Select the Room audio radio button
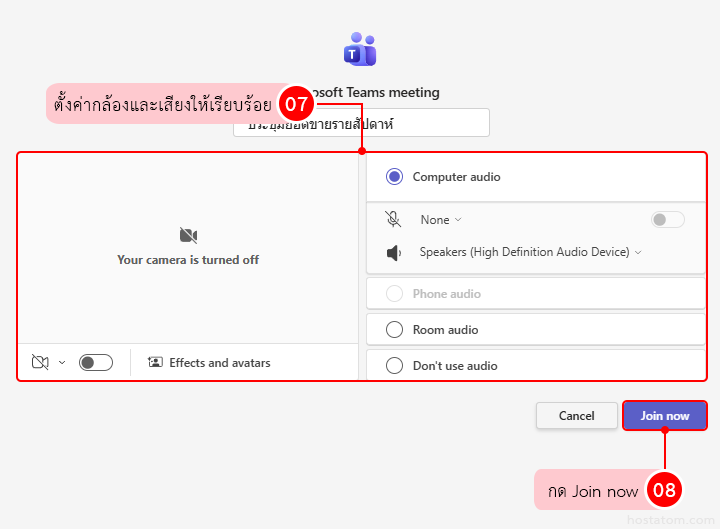The height and width of the screenshot is (529, 720). point(394,330)
